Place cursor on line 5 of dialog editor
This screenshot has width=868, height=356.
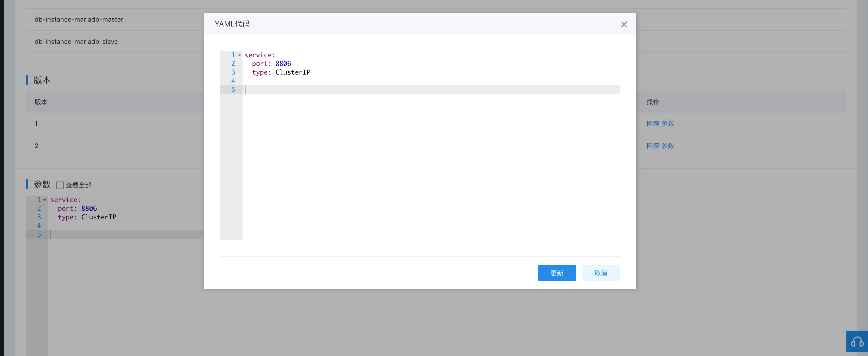(431, 90)
